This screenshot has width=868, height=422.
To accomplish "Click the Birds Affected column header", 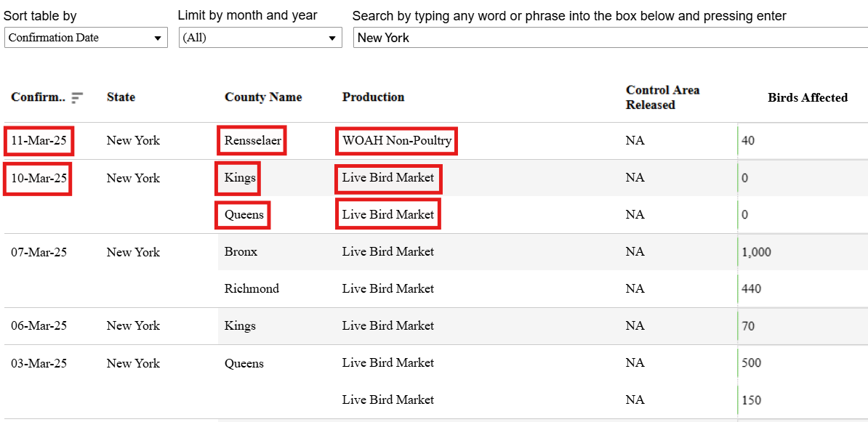I will point(808,98).
